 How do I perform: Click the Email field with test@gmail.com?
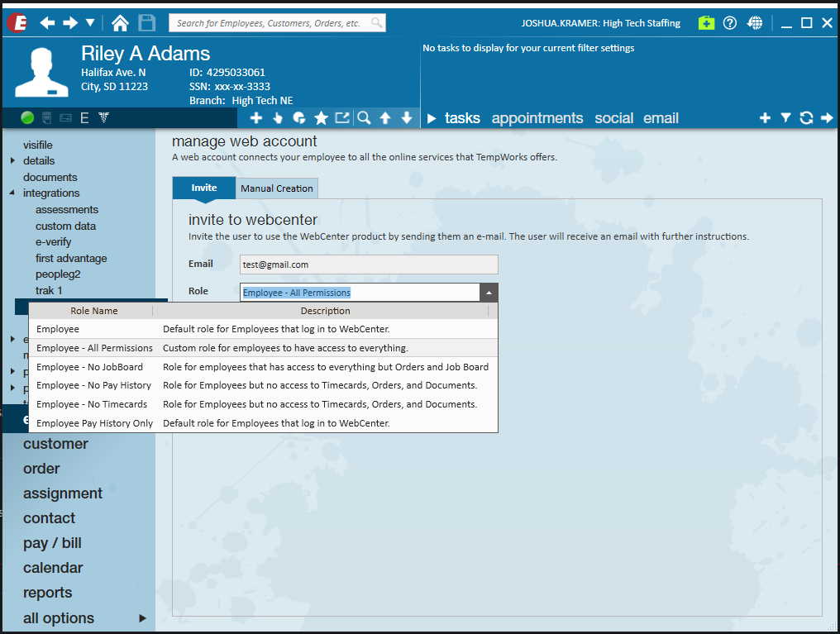pos(369,265)
